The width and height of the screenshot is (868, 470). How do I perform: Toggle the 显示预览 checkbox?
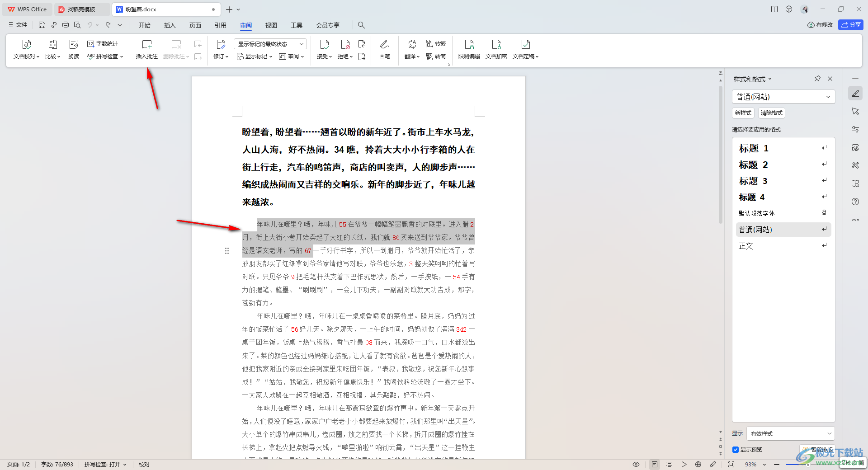tap(736, 449)
